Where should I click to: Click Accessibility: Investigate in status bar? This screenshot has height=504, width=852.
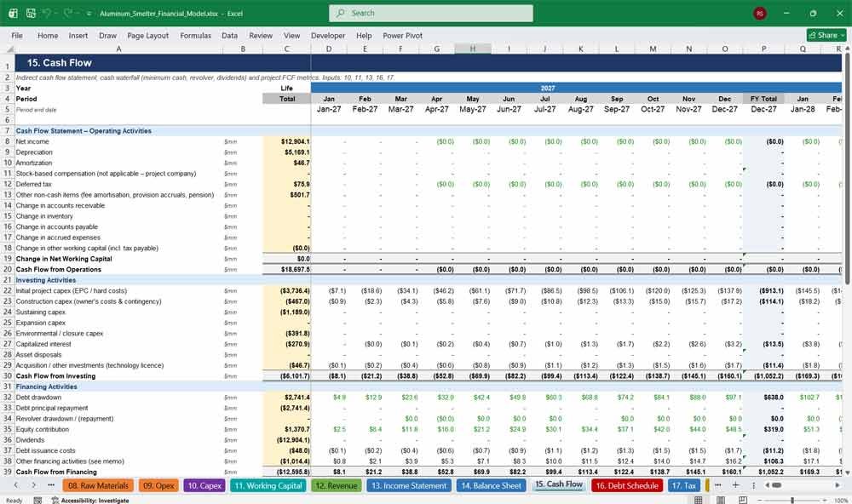90,501
